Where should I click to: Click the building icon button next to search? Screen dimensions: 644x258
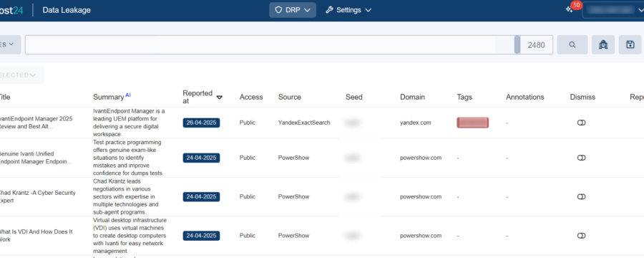click(x=603, y=45)
